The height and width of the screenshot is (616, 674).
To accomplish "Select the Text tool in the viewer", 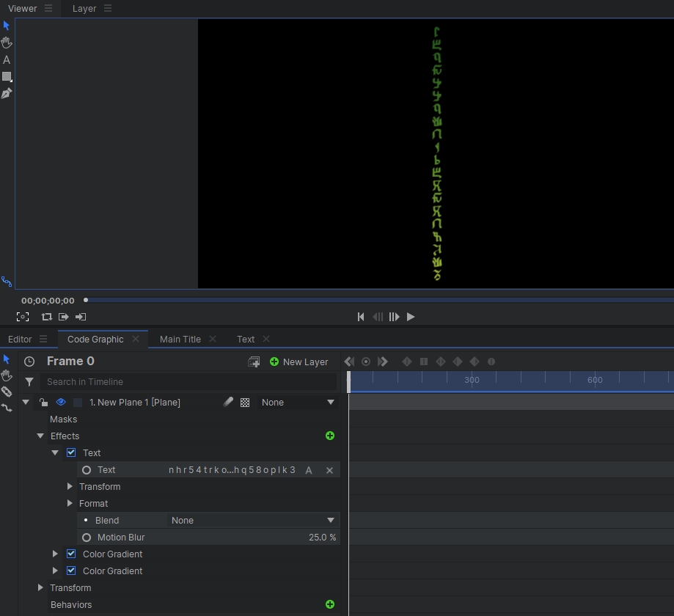I will tap(7, 60).
